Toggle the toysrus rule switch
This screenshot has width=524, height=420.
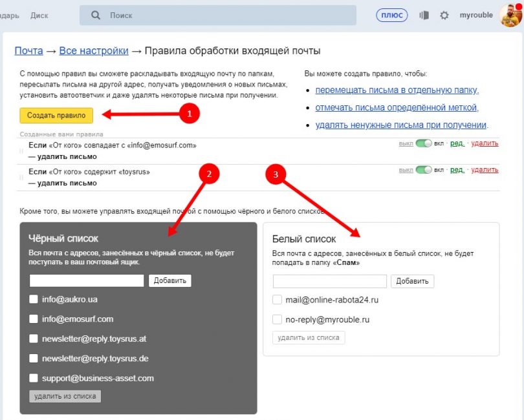click(424, 170)
